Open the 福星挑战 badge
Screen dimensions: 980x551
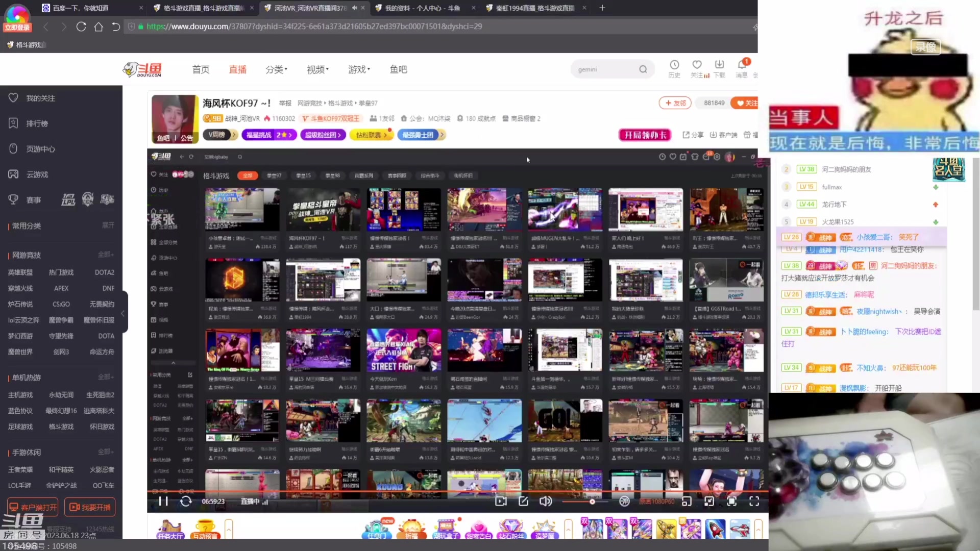[x=269, y=135]
